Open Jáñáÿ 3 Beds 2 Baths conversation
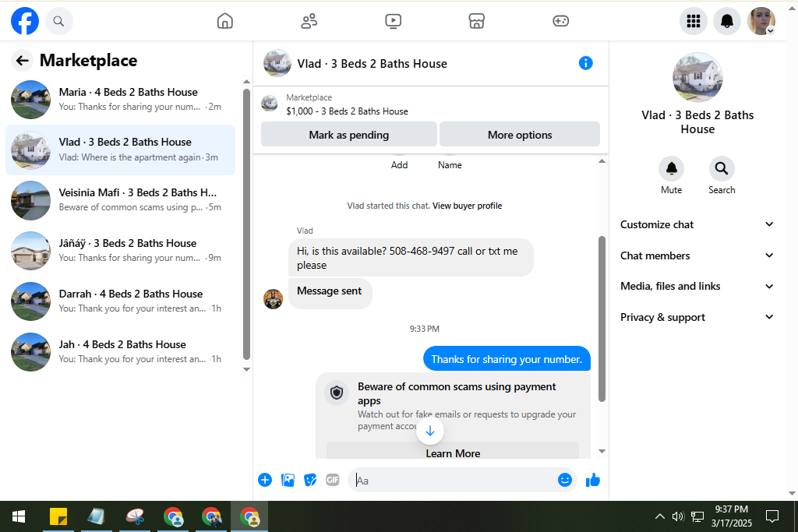Screen dimensions: 798x532 (x=120, y=251)
